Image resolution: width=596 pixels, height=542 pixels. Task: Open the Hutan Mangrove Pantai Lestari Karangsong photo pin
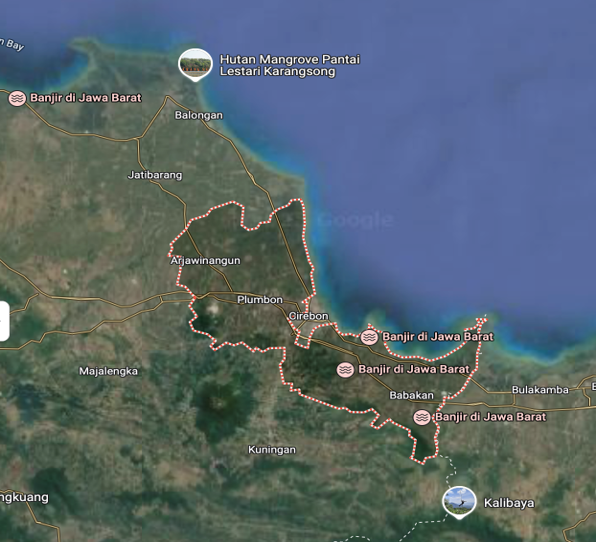click(195, 64)
